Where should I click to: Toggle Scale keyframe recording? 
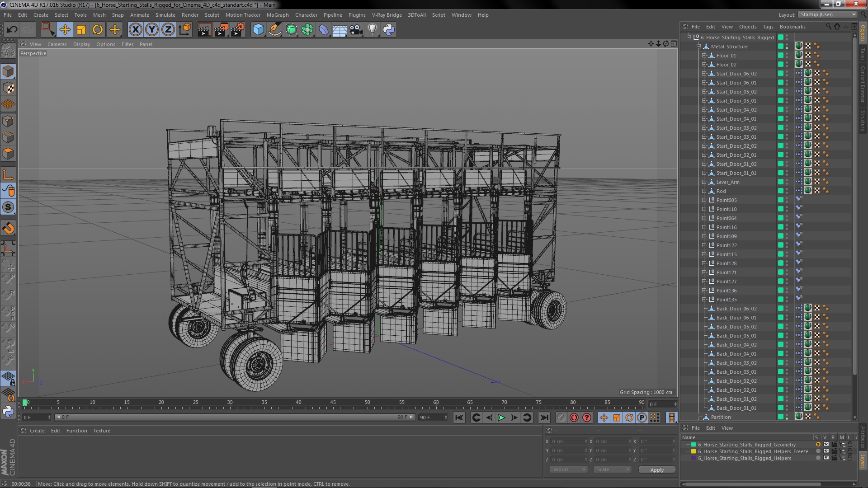[617, 418]
